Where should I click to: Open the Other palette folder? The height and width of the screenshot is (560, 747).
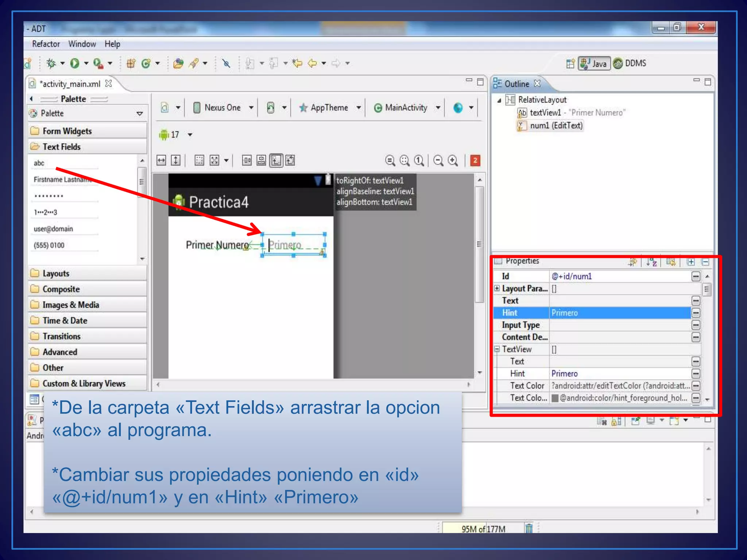pyautogui.click(x=88, y=367)
